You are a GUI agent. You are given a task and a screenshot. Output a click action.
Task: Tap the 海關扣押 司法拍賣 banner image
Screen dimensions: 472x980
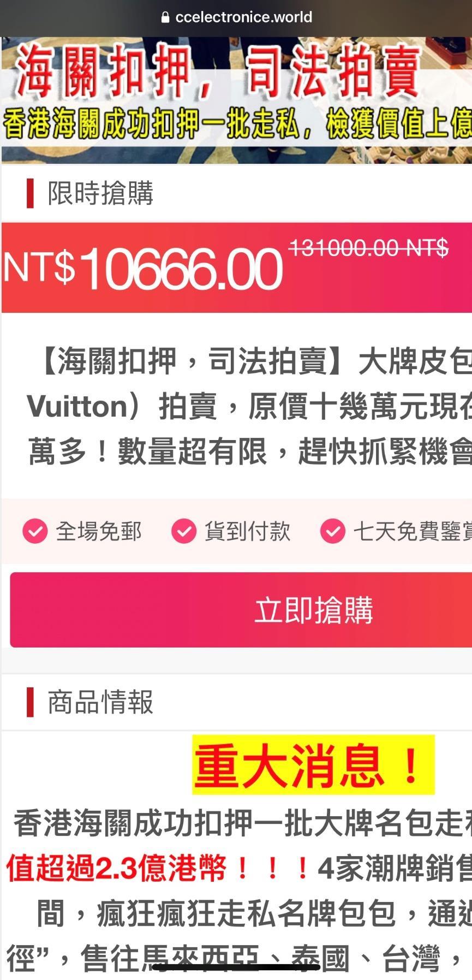coord(236,100)
